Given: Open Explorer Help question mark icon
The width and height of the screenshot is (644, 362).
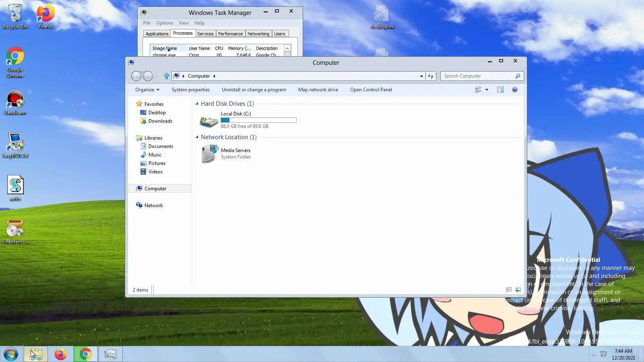Looking at the screenshot, I should 515,90.
